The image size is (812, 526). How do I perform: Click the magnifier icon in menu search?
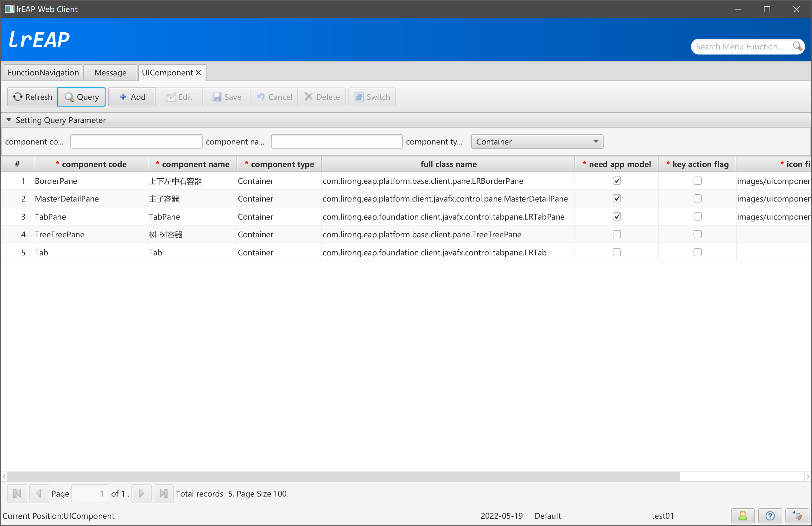(797, 47)
